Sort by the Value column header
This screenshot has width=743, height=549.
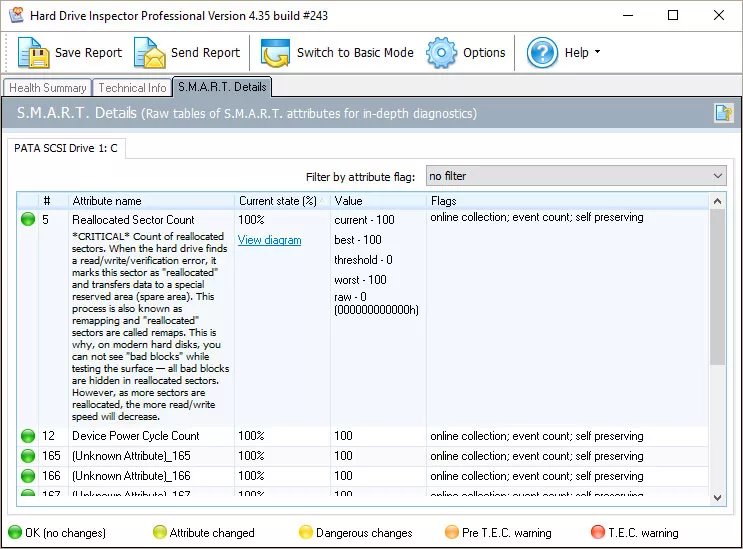pos(378,201)
